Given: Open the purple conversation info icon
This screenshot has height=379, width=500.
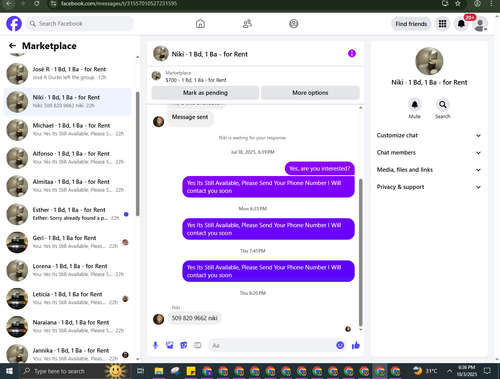Looking at the screenshot, I should coord(352,53).
